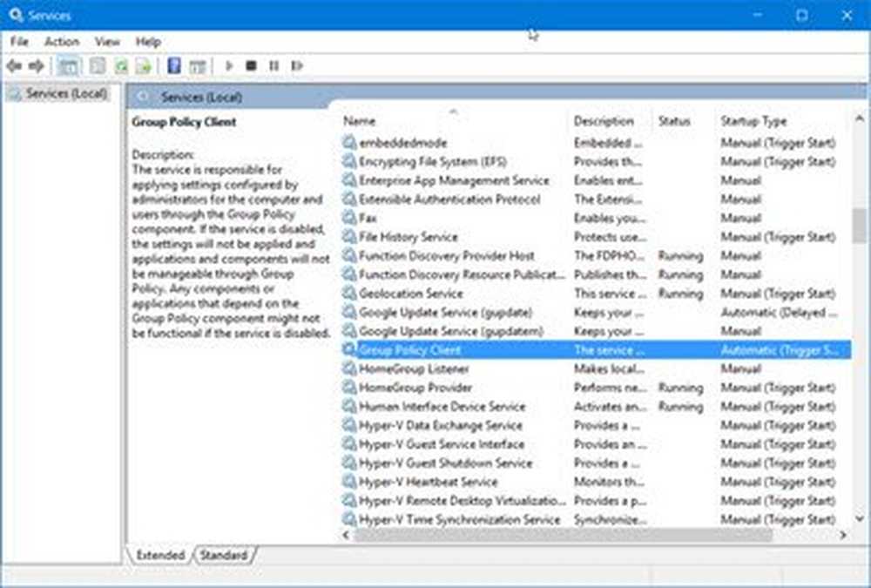This screenshot has height=588, width=871.
Task: Toggle the Show/Hide Console Tree toolbar button
Action: (68, 66)
